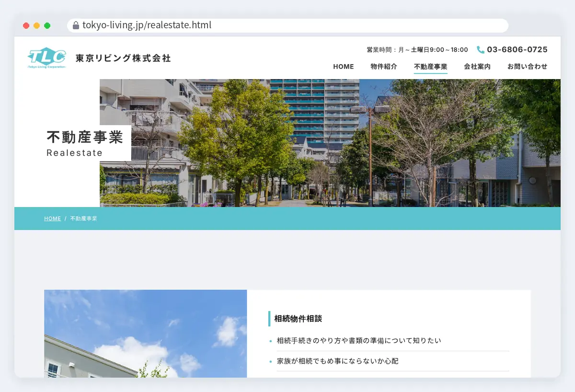Open the HOME navigation menu item
This screenshot has height=392, width=575.
point(344,67)
